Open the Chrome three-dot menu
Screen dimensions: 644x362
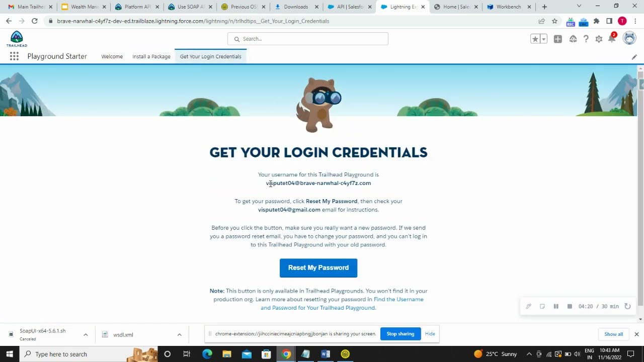click(635, 21)
